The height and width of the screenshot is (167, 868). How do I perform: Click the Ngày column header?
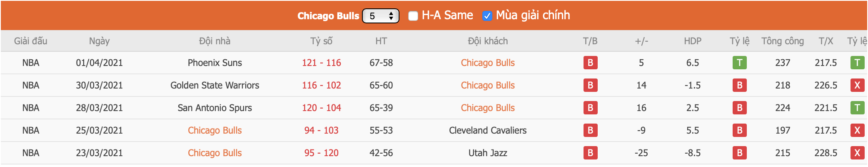(99, 41)
